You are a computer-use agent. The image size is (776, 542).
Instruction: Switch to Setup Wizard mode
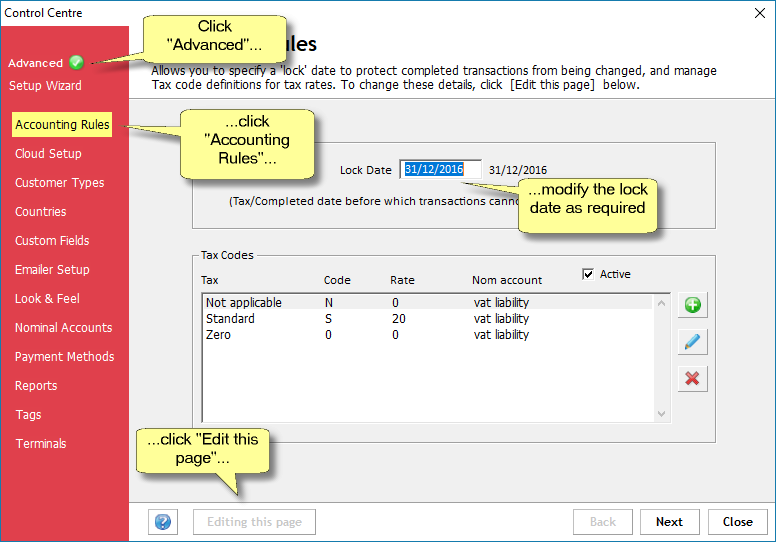tap(45, 86)
